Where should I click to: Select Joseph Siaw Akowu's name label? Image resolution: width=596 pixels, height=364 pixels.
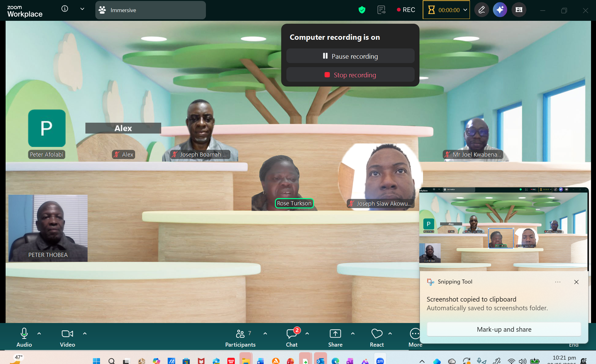pyautogui.click(x=380, y=203)
